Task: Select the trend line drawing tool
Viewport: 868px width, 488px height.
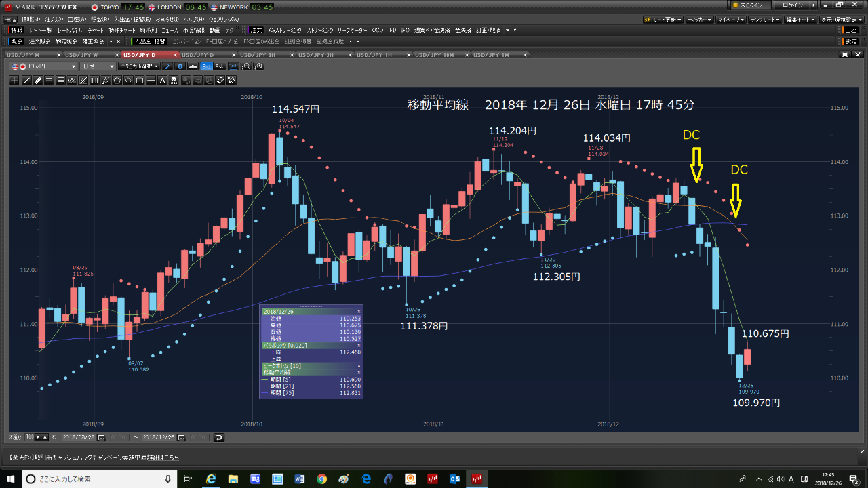Action: click(x=26, y=81)
